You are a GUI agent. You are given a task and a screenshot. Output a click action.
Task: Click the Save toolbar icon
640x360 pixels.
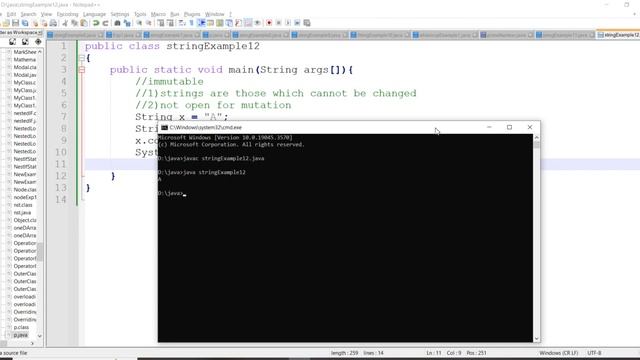click(16, 23)
